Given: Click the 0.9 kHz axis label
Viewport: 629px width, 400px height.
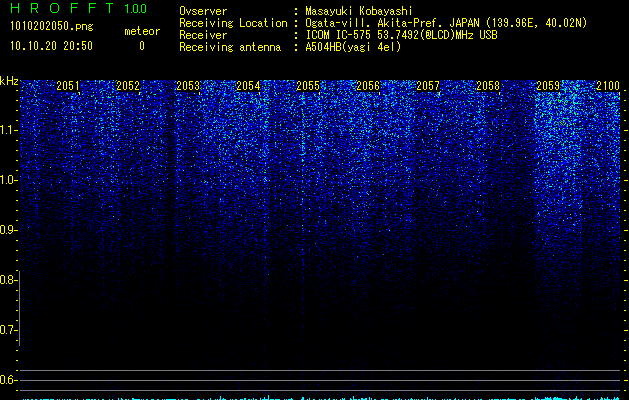Looking at the screenshot, I should point(8,230).
